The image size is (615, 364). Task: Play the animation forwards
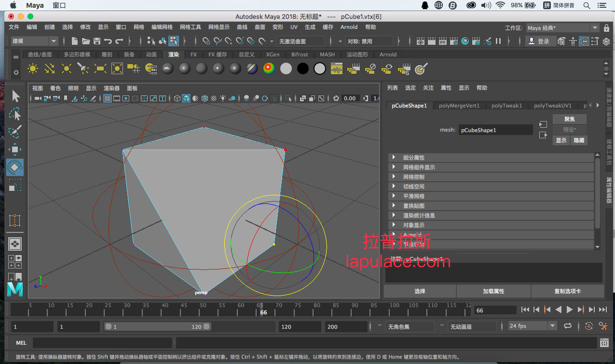570,310
